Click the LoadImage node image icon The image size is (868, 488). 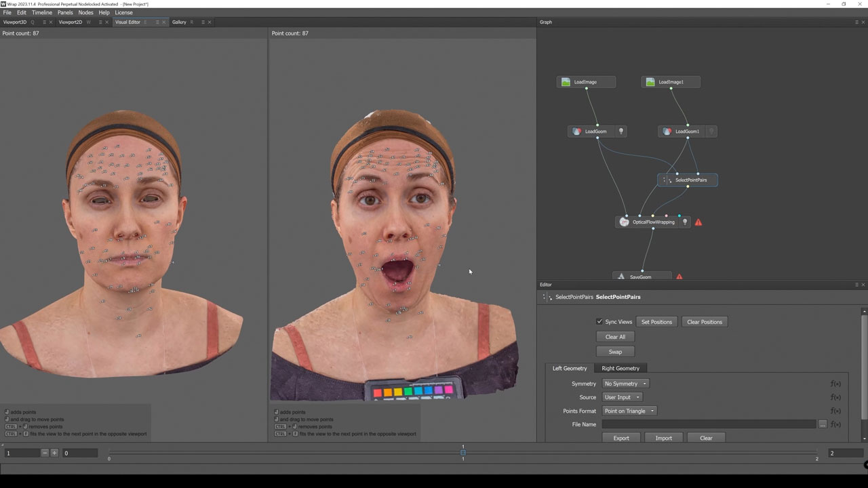(x=566, y=82)
